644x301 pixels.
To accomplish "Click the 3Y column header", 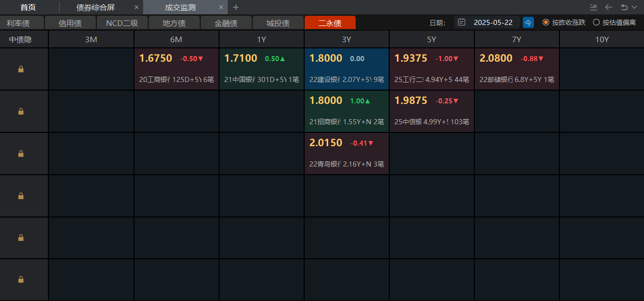I will 346,39.
